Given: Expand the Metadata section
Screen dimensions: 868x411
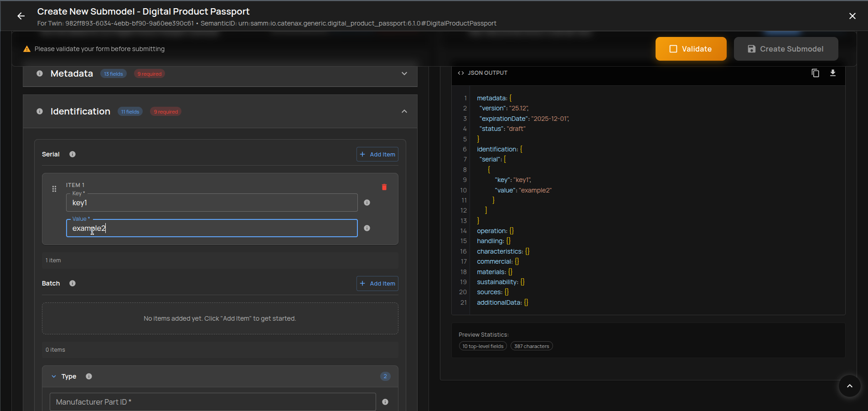Looking at the screenshot, I should pos(404,73).
